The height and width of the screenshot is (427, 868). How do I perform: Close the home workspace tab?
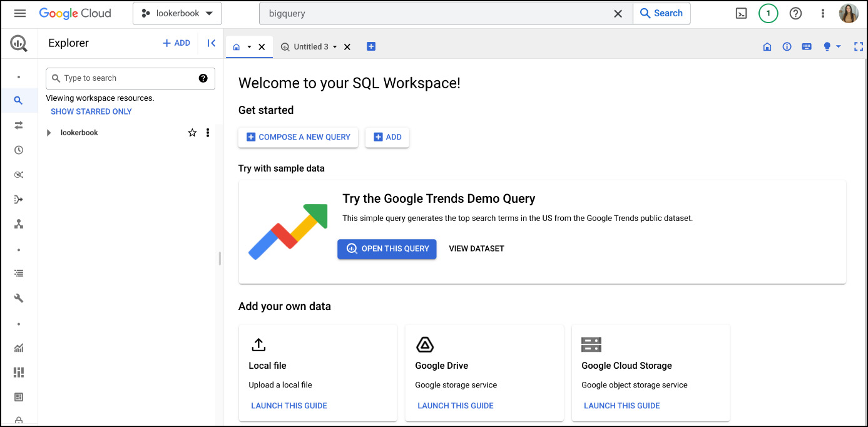[262, 47]
